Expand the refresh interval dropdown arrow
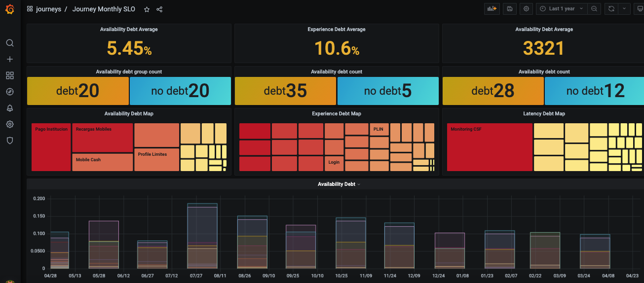 (624, 9)
